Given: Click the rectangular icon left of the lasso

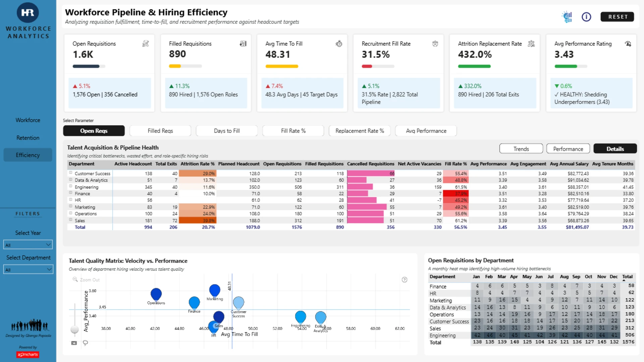Looking at the screenshot, I should pos(74,343).
